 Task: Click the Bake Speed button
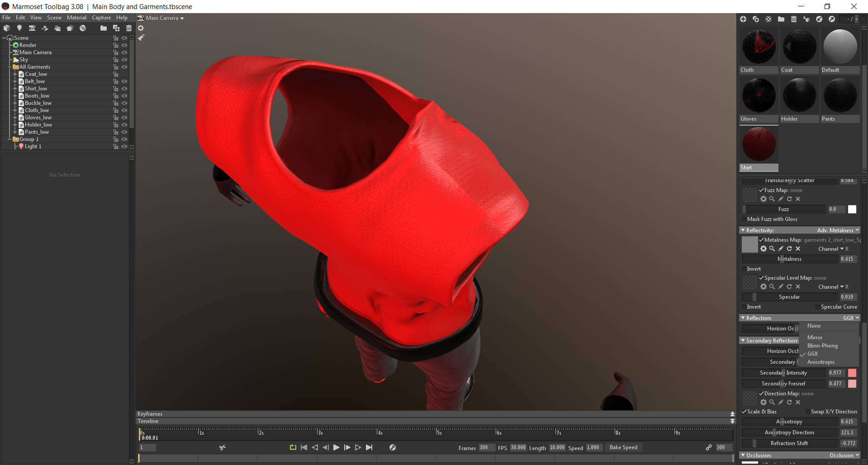click(x=623, y=447)
